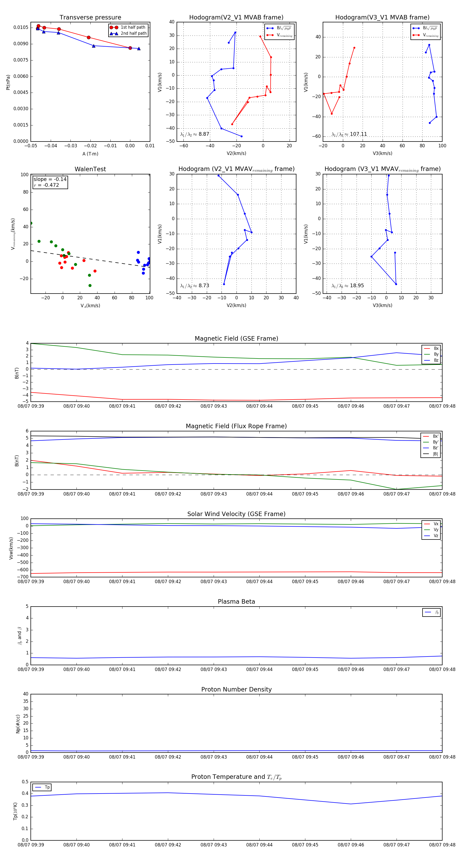Click the 'slope = -0.14' annotation
This screenshot has height=868, width=473.
(50, 179)
